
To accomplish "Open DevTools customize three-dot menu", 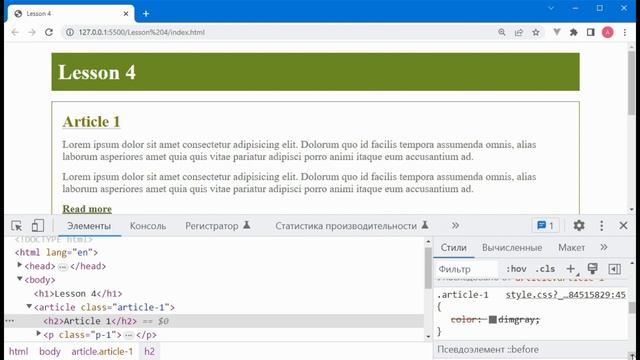I will click(601, 225).
